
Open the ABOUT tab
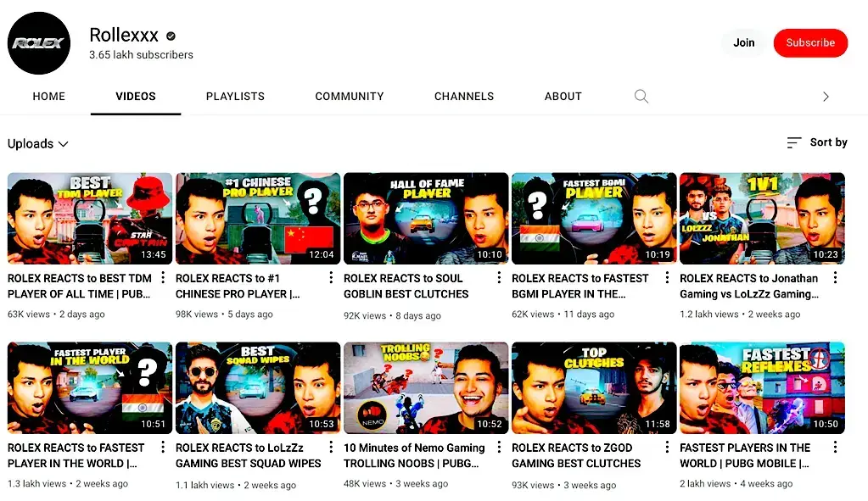click(x=563, y=97)
